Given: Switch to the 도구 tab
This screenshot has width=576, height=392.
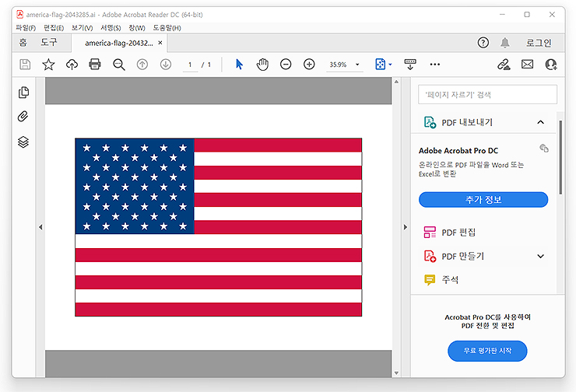Looking at the screenshot, I should pos(48,43).
